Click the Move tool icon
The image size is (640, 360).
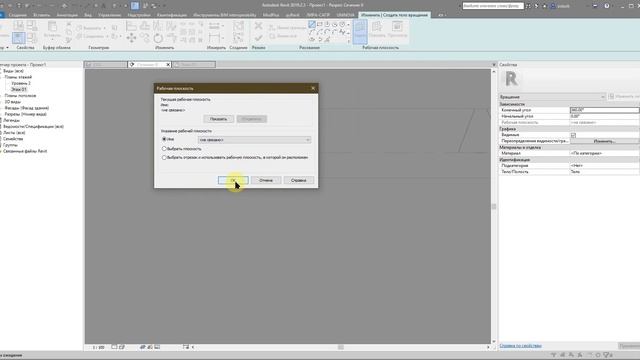click(x=131, y=38)
